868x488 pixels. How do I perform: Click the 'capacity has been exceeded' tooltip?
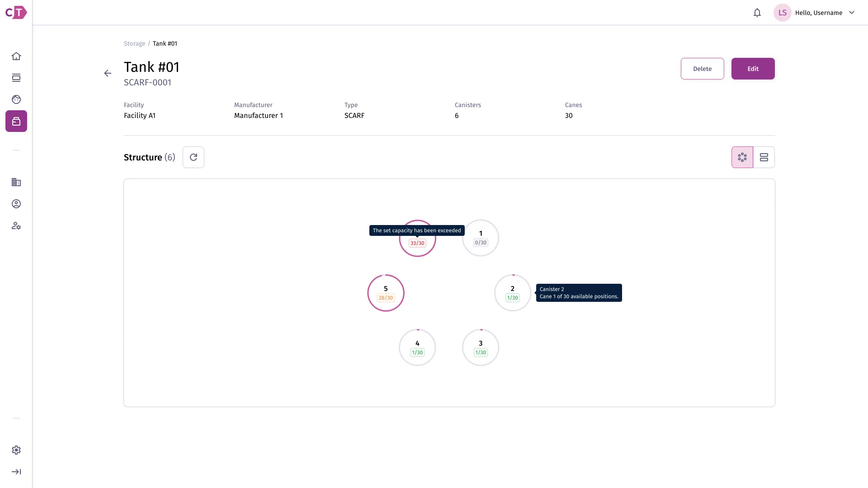(417, 230)
